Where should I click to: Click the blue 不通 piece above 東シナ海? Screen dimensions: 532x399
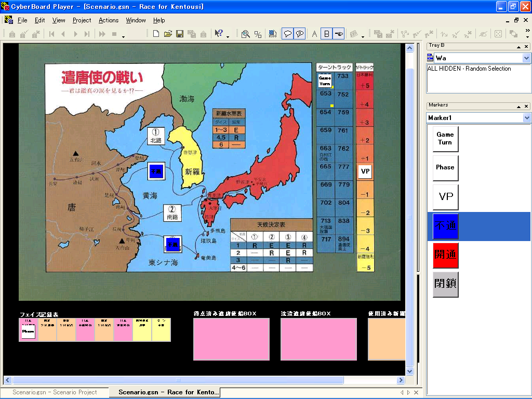(173, 244)
